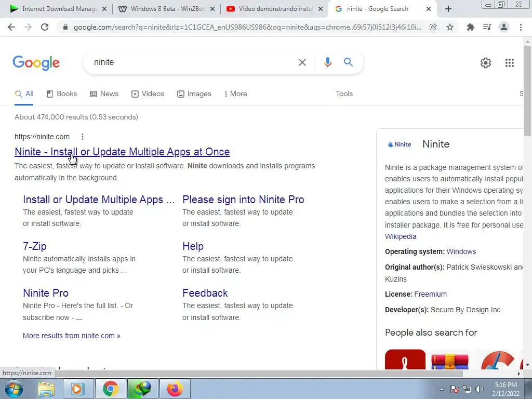Click into the Google search input field
The height and width of the screenshot is (399, 532).
(193, 62)
